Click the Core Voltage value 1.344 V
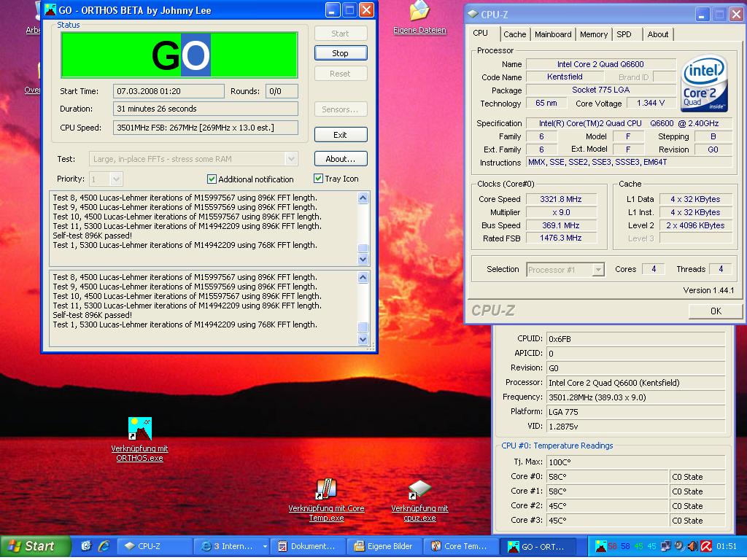747x560 pixels. point(650,103)
